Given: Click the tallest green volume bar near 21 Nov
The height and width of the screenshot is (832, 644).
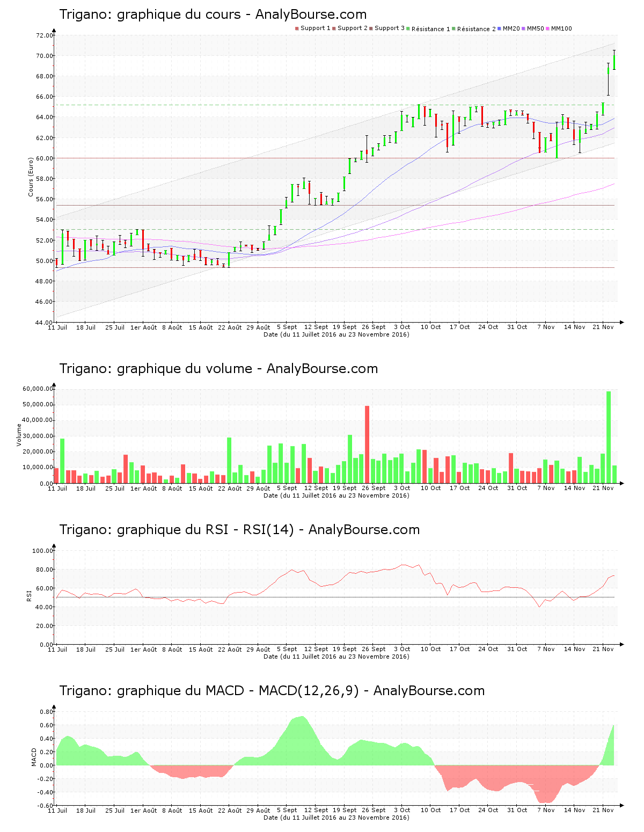Looking at the screenshot, I should (x=609, y=437).
